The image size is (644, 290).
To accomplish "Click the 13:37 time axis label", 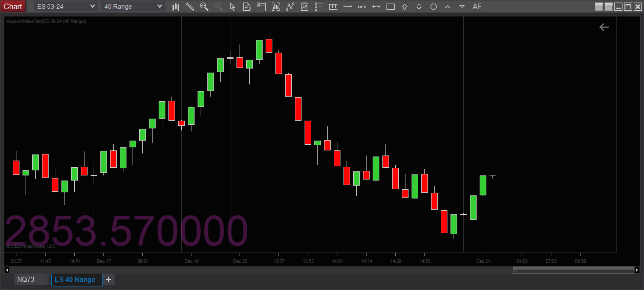I will 279,261.
